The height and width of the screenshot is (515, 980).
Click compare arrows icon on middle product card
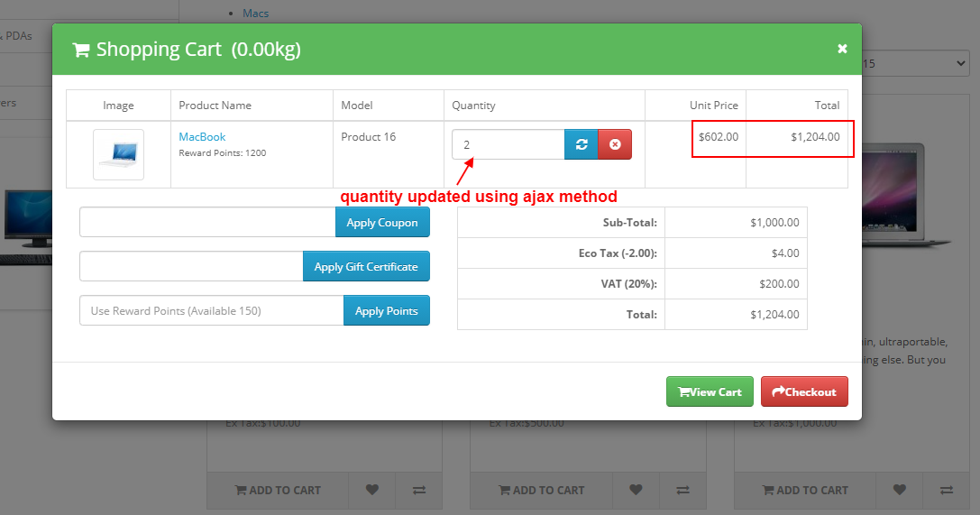point(683,490)
